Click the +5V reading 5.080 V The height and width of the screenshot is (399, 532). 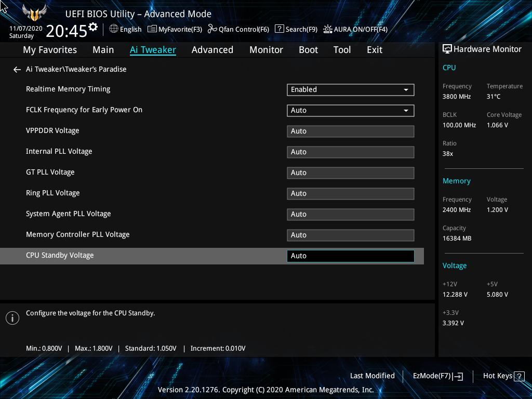pyautogui.click(x=497, y=295)
